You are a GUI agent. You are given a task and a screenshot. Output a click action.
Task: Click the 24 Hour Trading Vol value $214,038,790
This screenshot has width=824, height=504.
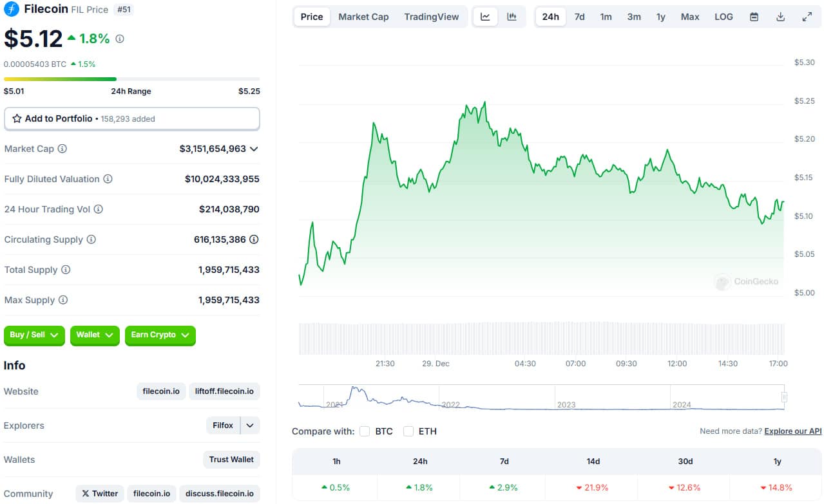click(229, 209)
